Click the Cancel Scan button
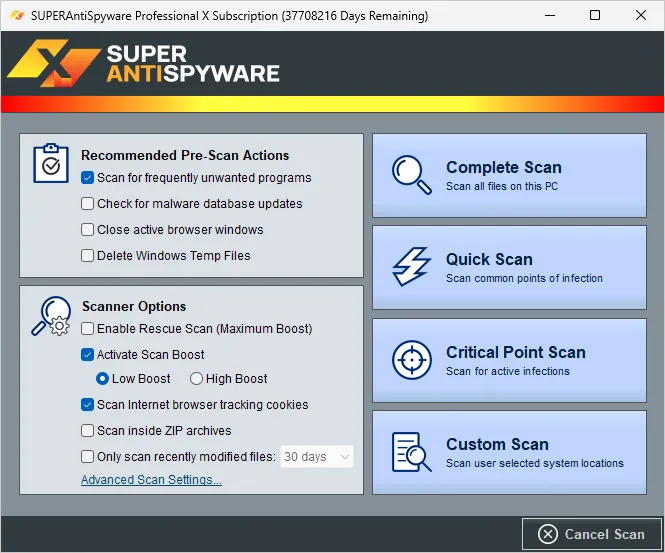665x553 pixels. (592, 534)
